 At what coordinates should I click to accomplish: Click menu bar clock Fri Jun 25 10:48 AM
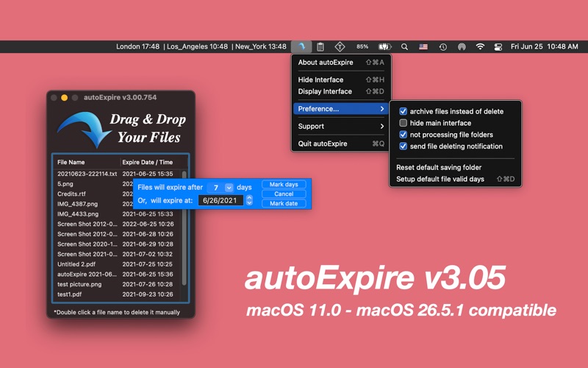[544, 46]
